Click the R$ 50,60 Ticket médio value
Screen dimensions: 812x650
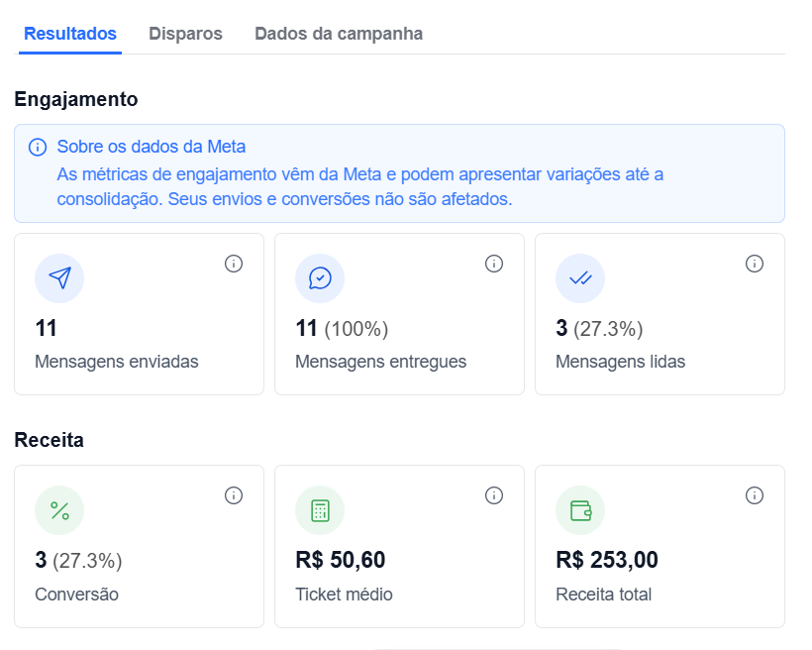[x=341, y=560]
